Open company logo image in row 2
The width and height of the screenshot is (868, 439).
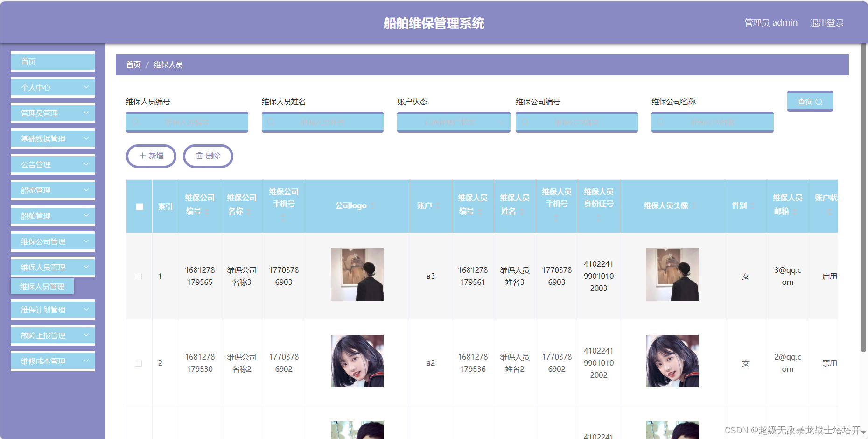coord(357,361)
